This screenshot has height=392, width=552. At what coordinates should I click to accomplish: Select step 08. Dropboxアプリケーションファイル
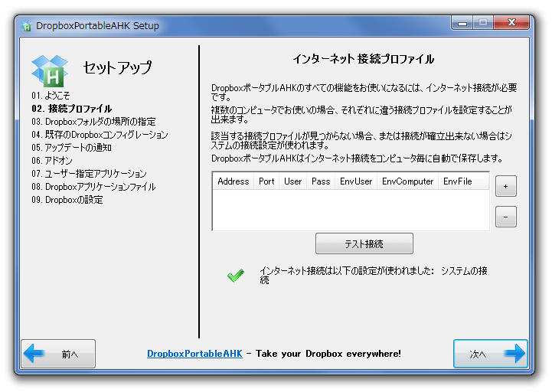point(93,187)
